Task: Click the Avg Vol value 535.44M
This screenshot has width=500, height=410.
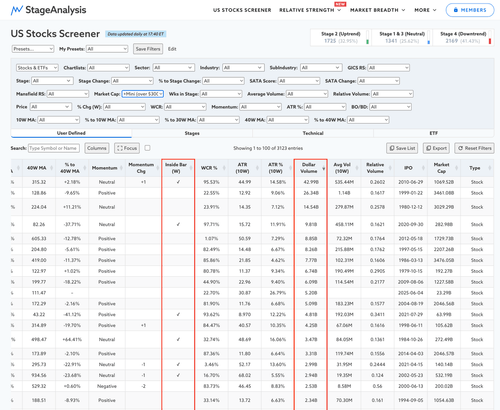Action: pos(344,182)
